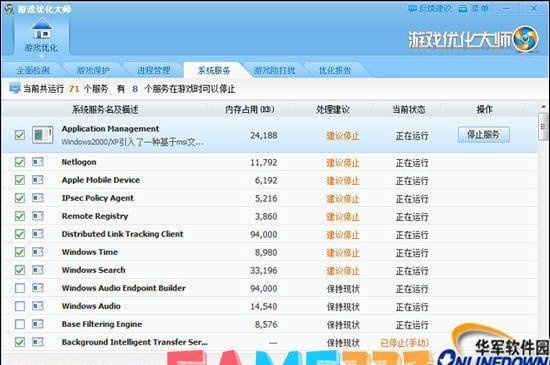Click the Background Intelligent Transfer service icon
The width and height of the screenshot is (550, 365).
pyautogui.click(x=38, y=342)
